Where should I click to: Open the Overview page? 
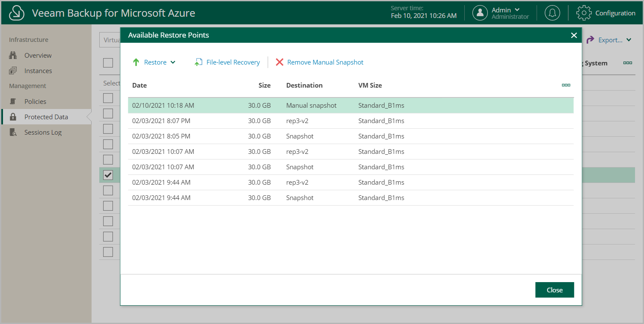[x=38, y=55]
